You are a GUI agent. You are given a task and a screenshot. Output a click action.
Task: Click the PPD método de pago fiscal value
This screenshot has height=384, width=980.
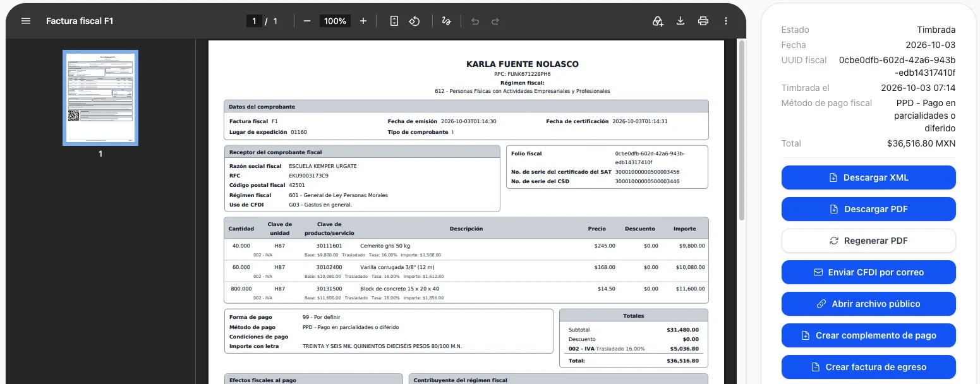[x=925, y=116]
